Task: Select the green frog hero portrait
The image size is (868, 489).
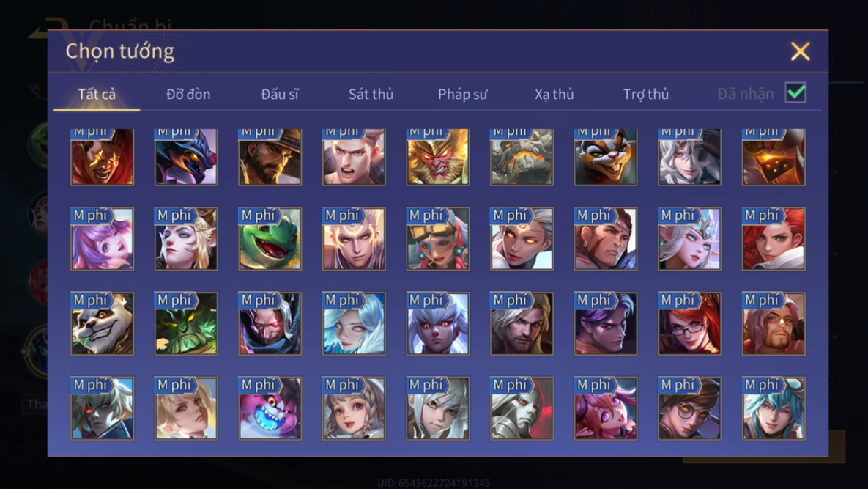Action: tap(270, 239)
